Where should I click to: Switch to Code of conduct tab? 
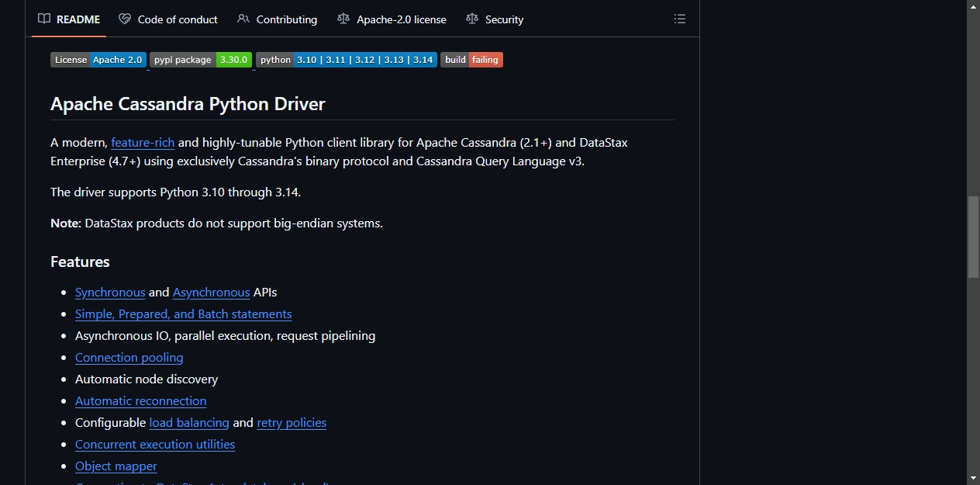click(168, 19)
